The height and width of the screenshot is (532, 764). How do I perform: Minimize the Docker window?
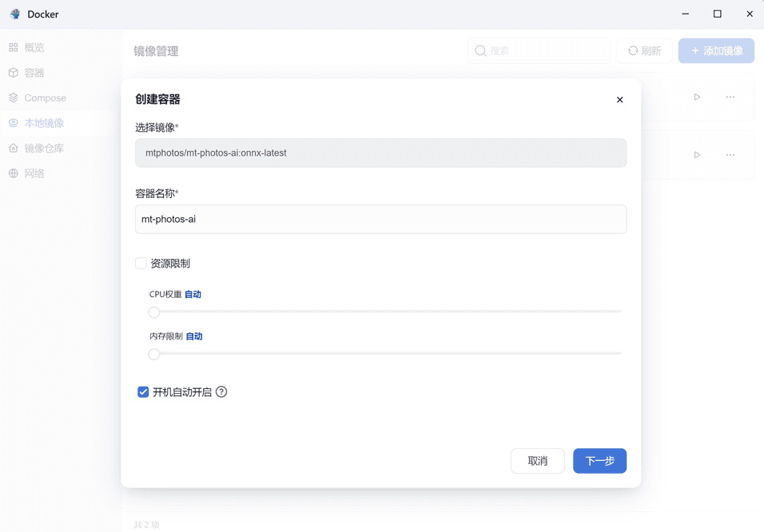point(685,14)
